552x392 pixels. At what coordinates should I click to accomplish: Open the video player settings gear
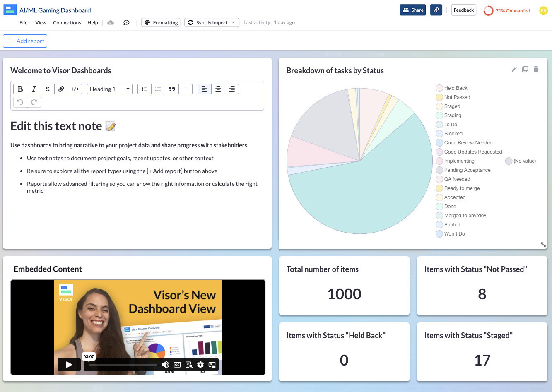click(200, 365)
